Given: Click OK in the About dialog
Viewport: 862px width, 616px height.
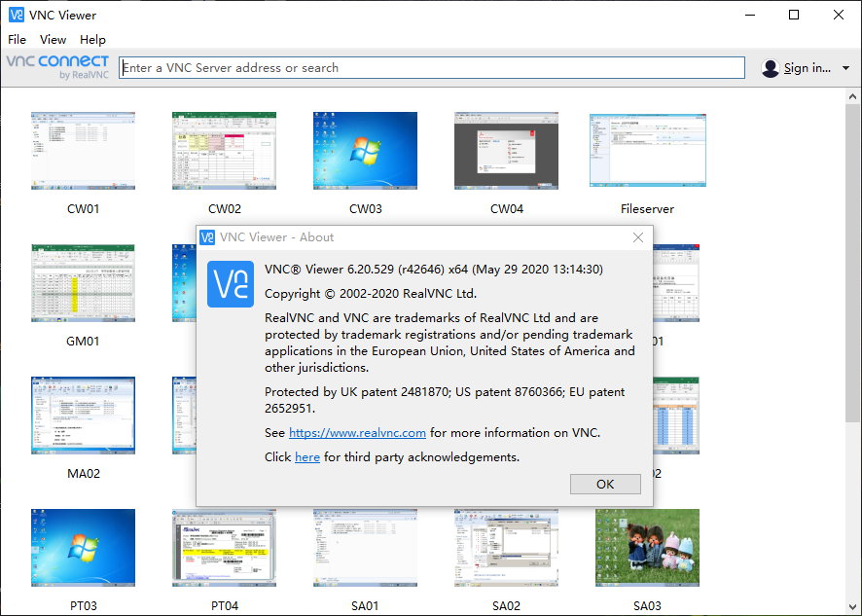Looking at the screenshot, I should click(605, 484).
